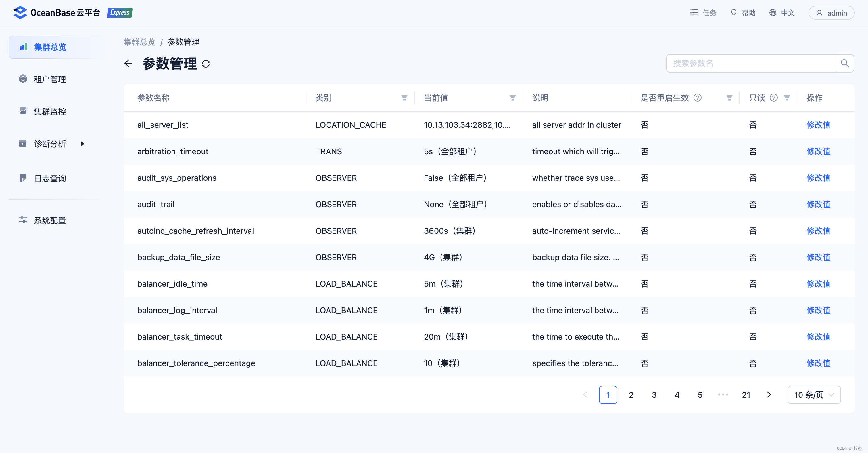Open the admin user menu

[831, 13]
